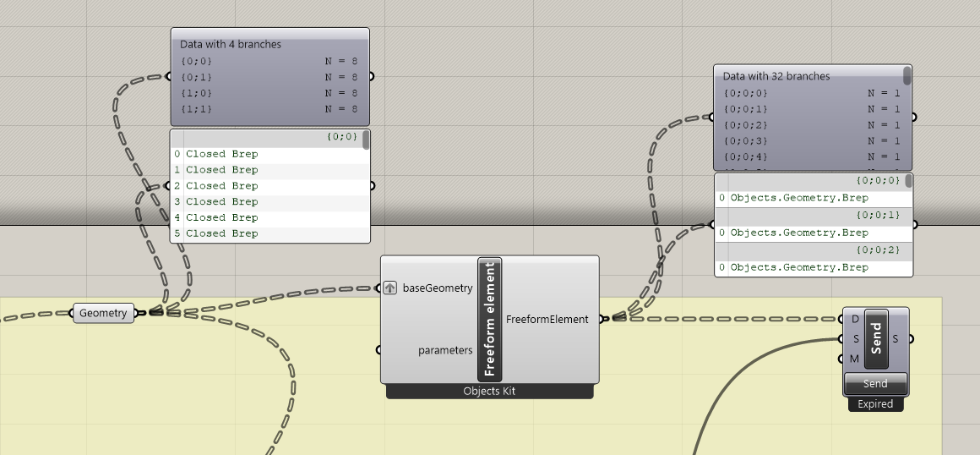Click the scrollbar of the Closed Brep panel
Screen dimensions: 980x455
[x=367, y=140]
